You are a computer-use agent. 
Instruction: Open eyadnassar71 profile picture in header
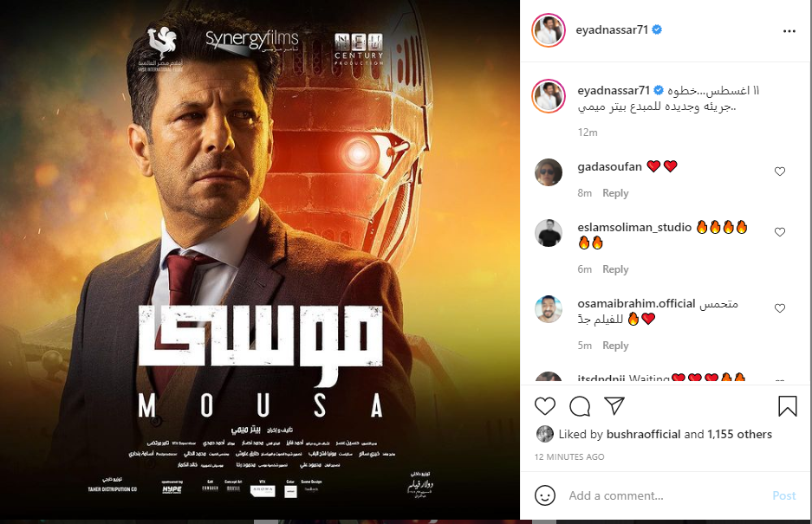pos(549,30)
